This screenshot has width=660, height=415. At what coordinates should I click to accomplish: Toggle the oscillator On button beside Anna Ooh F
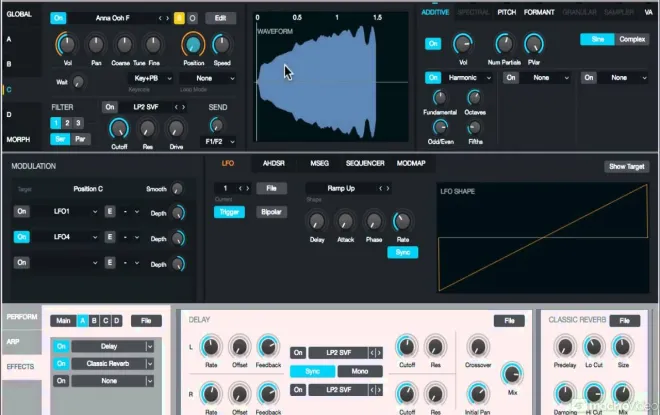pyautogui.click(x=58, y=18)
